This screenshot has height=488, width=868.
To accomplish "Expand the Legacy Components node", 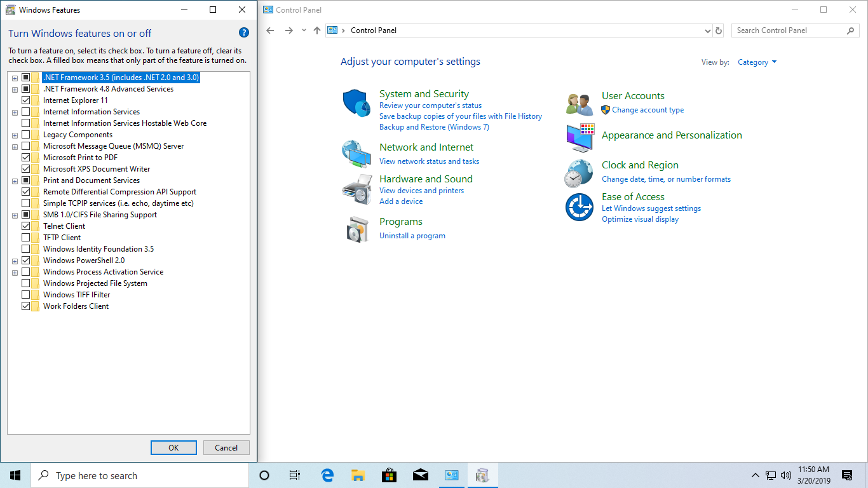I will (15, 135).
